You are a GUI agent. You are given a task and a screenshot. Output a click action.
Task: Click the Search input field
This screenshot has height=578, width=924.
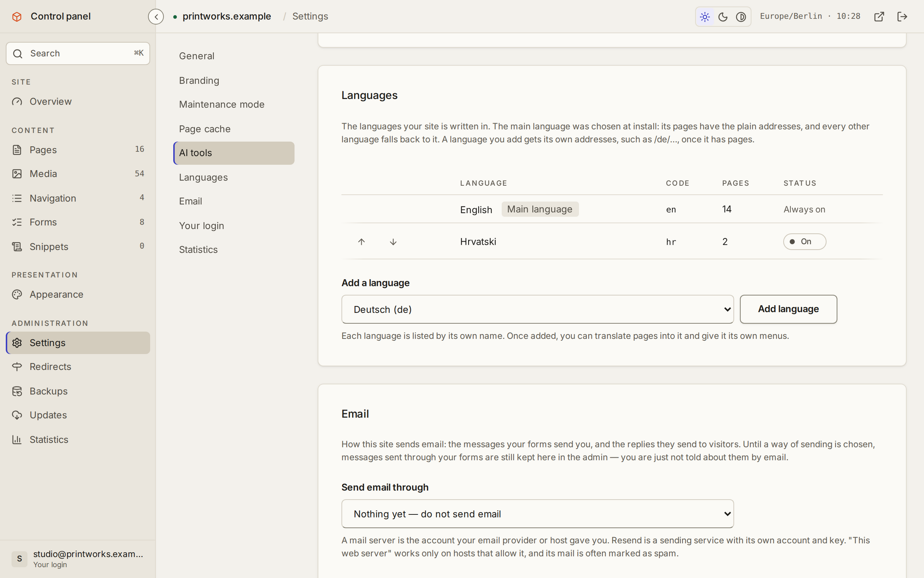(x=78, y=54)
